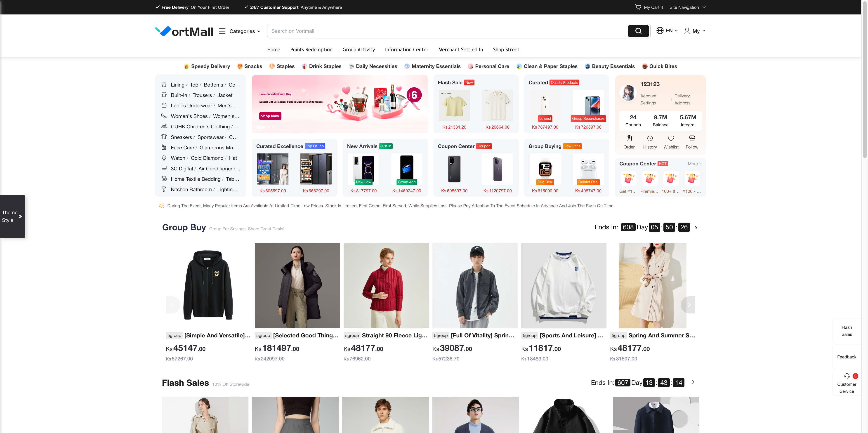Click the Kitchen Bathroom faucet icon
This screenshot has width=868, height=433.
tap(164, 189)
